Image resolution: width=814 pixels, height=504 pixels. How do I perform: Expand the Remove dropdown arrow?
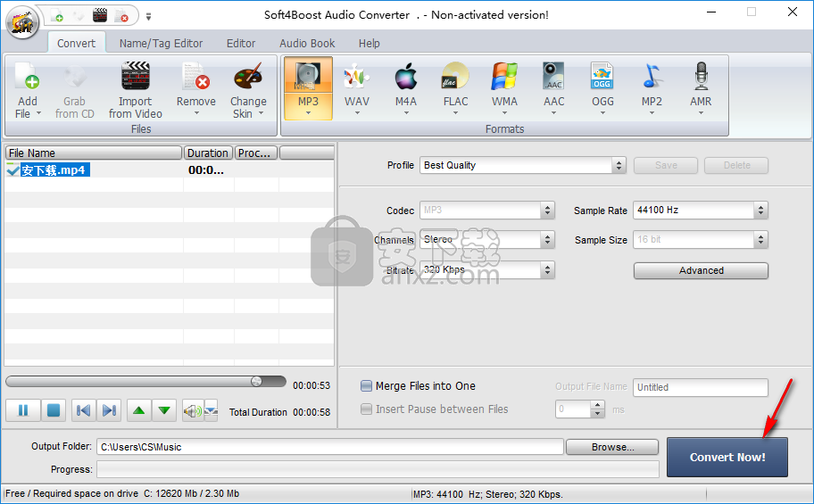click(x=196, y=113)
